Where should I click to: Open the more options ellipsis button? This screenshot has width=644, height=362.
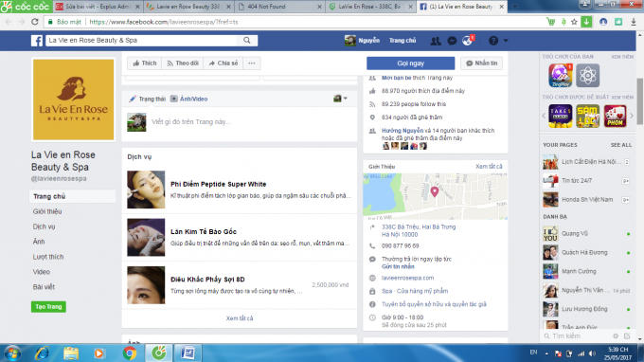(x=251, y=63)
